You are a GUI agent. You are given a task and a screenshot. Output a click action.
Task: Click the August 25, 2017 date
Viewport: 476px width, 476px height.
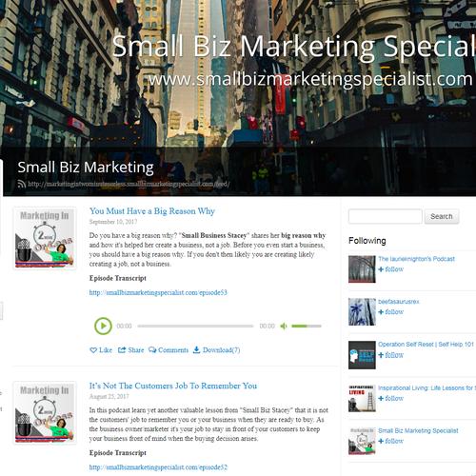pyautogui.click(x=109, y=397)
